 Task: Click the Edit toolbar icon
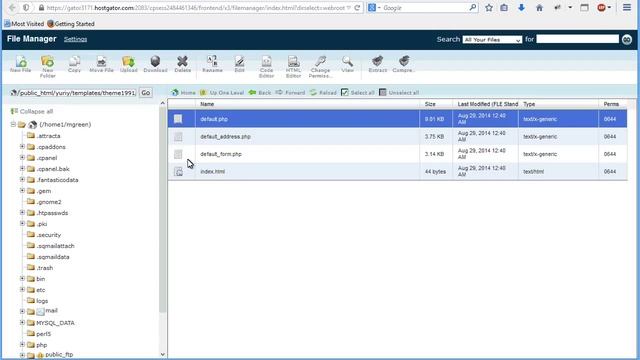(x=240, y=64)
